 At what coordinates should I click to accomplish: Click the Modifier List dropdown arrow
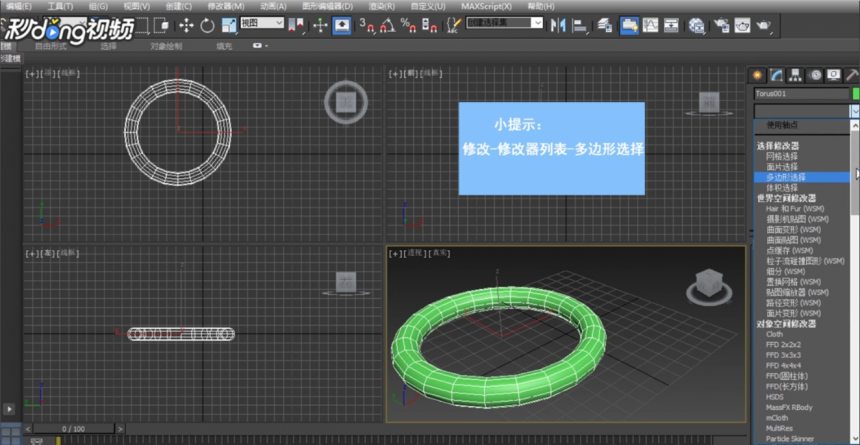(855, 111)
